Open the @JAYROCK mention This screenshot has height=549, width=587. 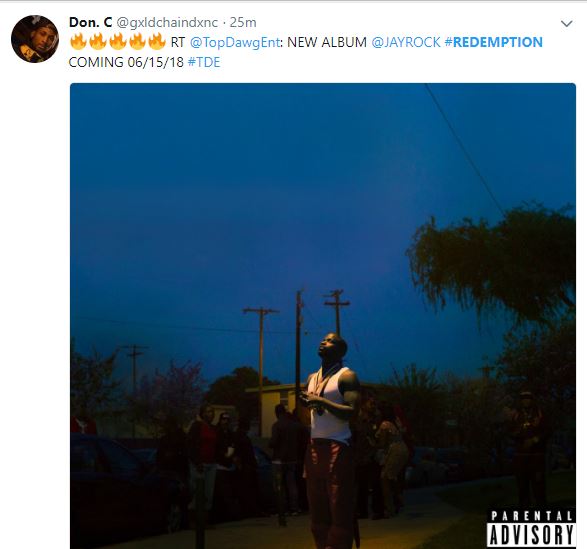406,42
